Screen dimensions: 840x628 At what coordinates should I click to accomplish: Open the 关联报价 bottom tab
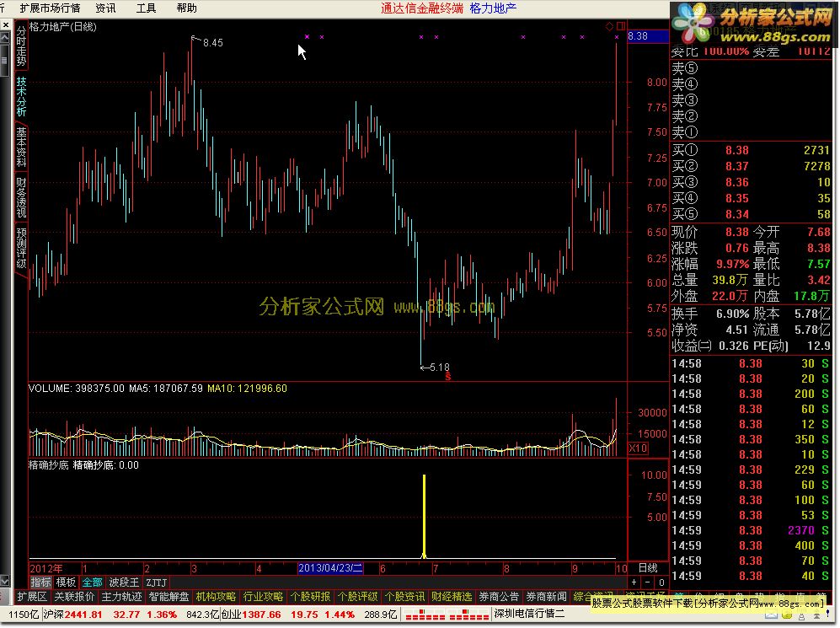[74, 596]
